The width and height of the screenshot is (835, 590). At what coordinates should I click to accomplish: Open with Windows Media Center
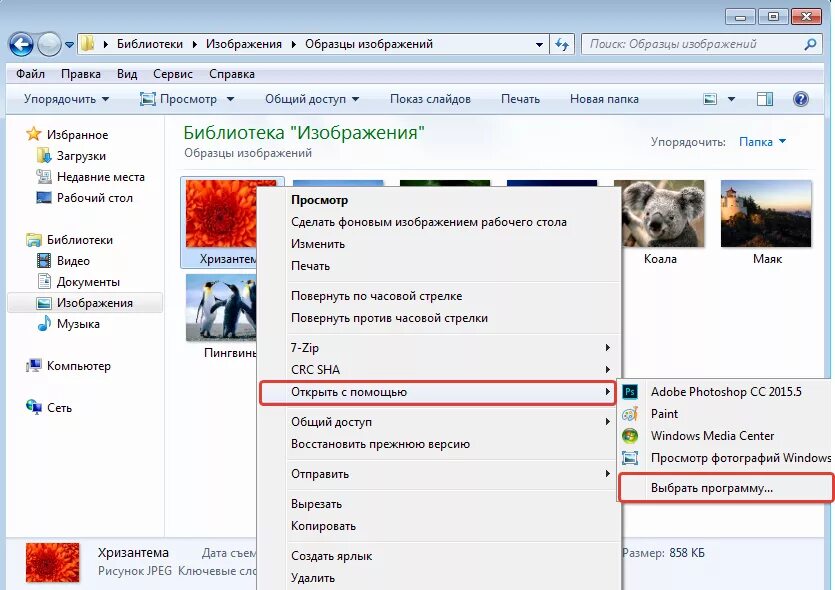click(725, 436)
